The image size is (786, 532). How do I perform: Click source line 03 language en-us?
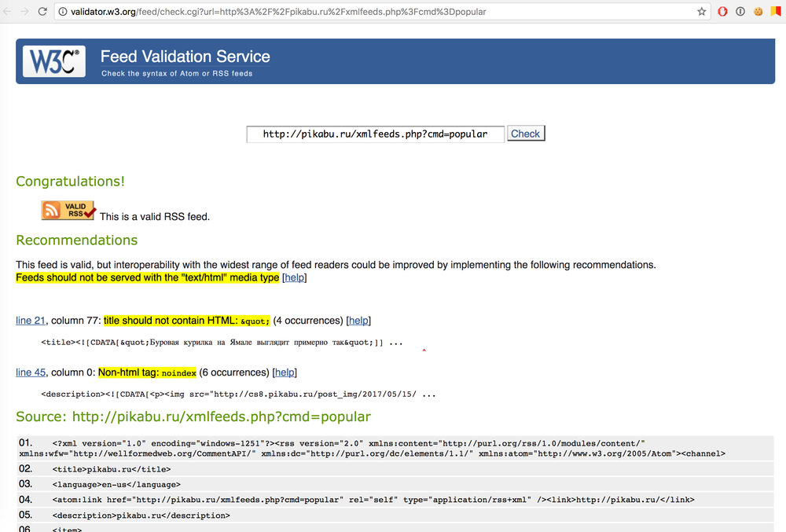(395, 484)
